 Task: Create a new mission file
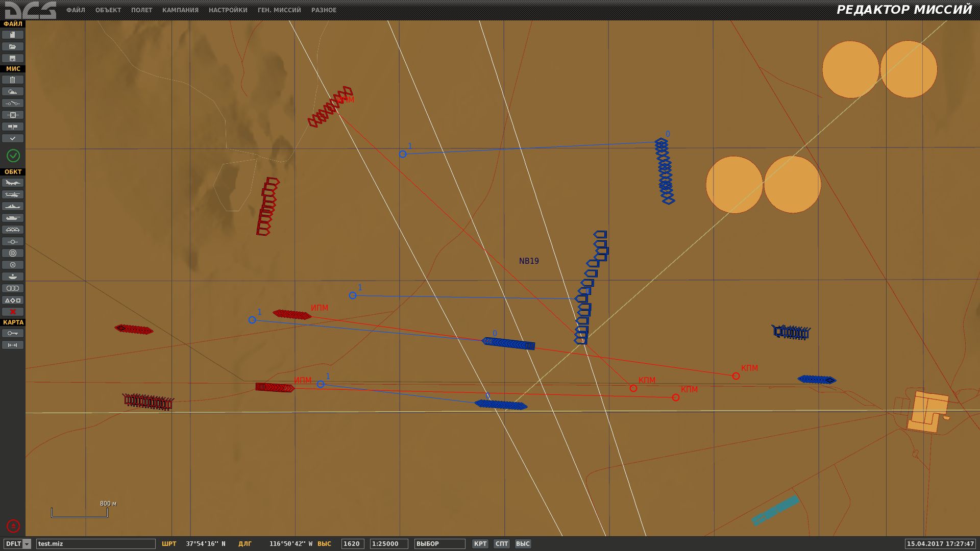[13, 35]
